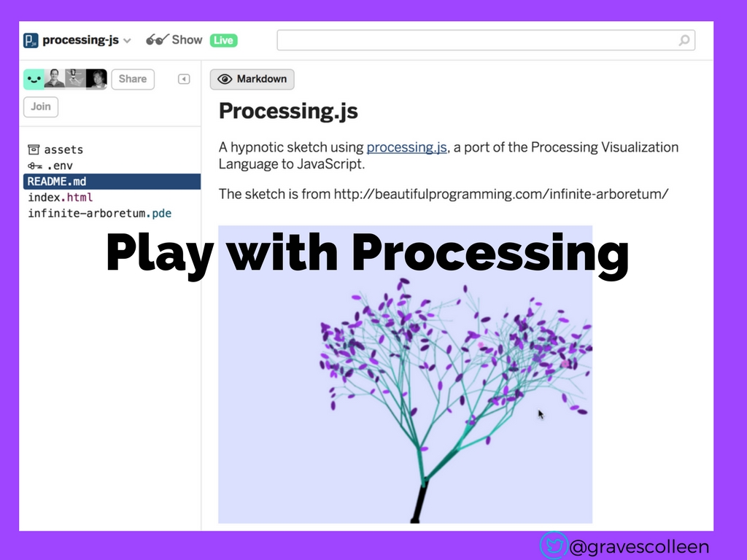Open index.html in the file list
Viewport: 747px width, 560px height.
coord(61,198)
